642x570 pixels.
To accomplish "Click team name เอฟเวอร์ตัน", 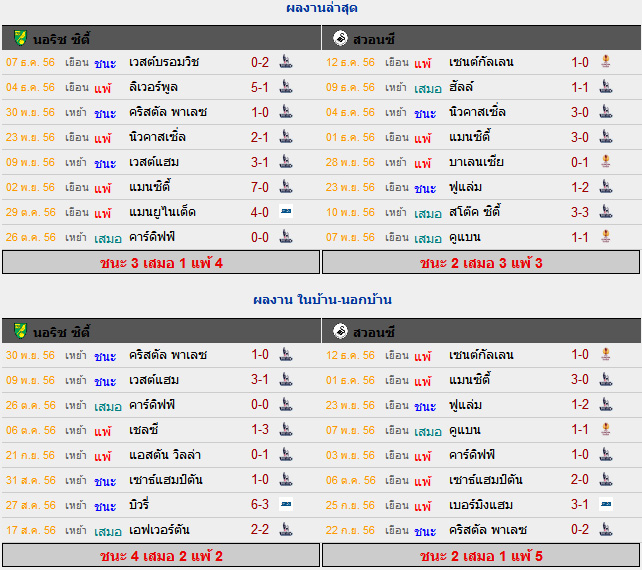I will tap(159, 529).
